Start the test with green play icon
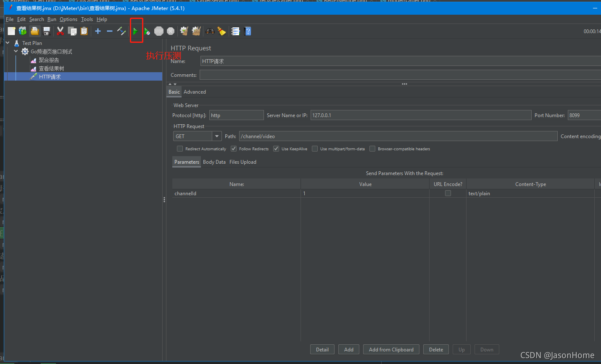The height and width of the screenshot is (364, 601). click(135, 31)
